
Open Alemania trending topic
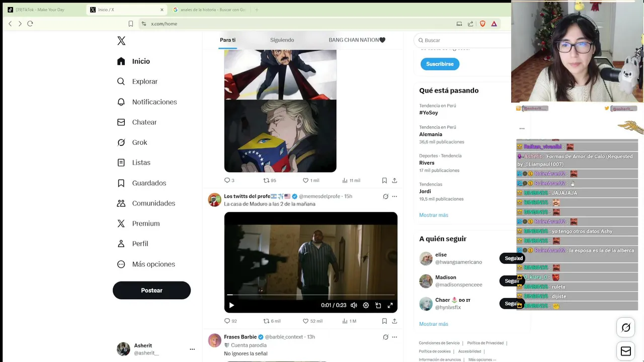pos(431,134)
